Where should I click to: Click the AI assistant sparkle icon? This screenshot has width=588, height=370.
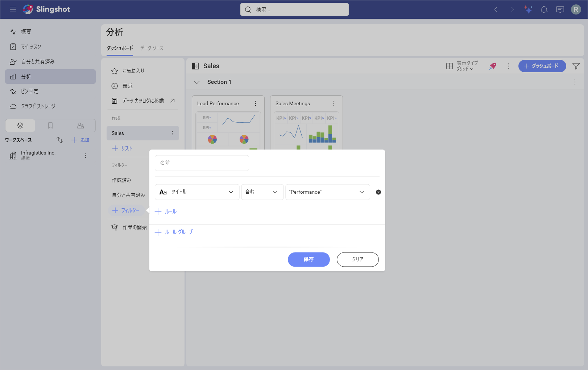(528, 9)
